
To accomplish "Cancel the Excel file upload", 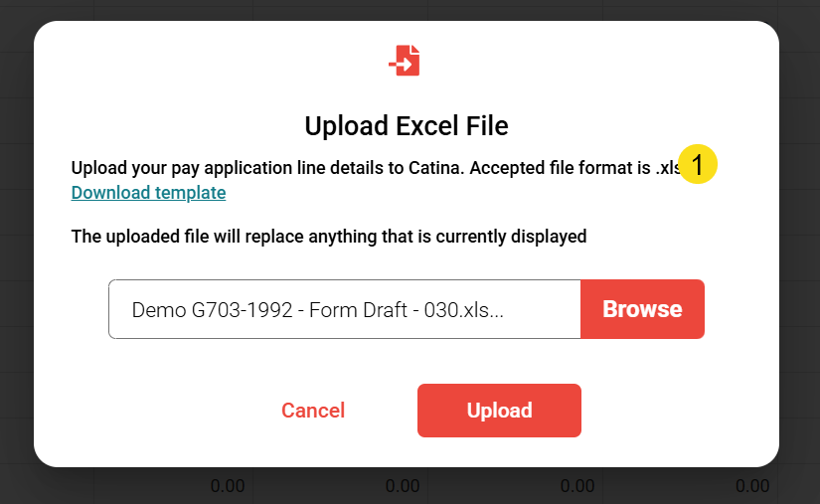I will click(x=313, y=411).
